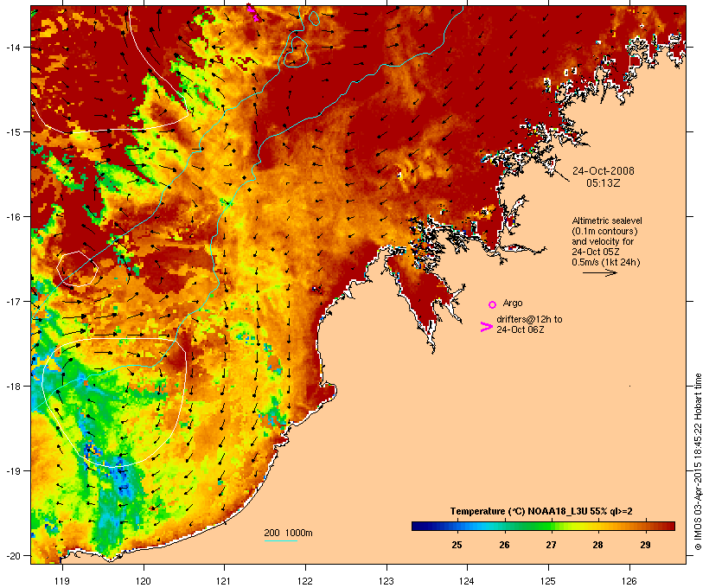Click the colorbar tick label 29
The image size is (709, 588).
coord(645,545)
